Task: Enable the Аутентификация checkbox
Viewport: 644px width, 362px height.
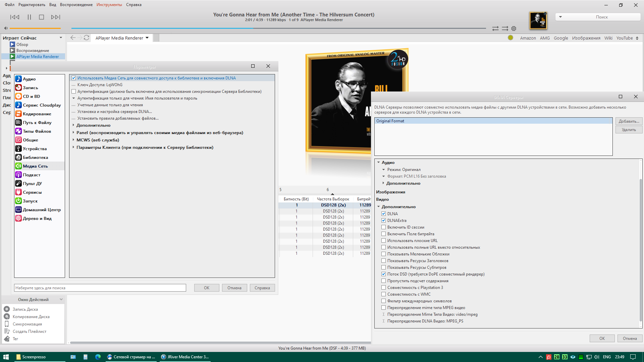Action: coord(74,92)
